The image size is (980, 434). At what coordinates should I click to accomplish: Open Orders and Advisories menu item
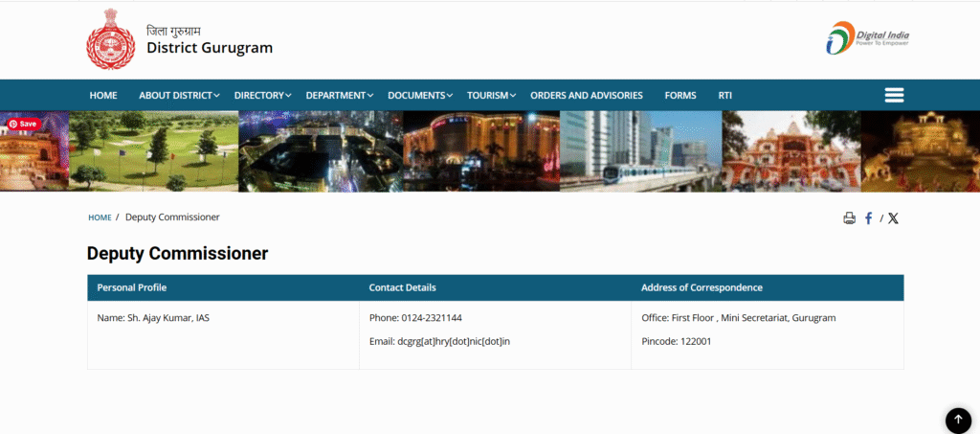click(x=587, y=96)
